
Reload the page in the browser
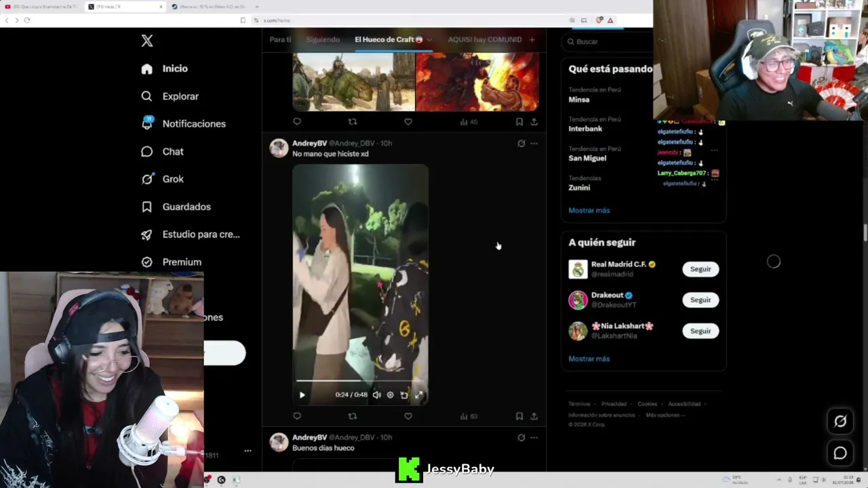(26, 20)
